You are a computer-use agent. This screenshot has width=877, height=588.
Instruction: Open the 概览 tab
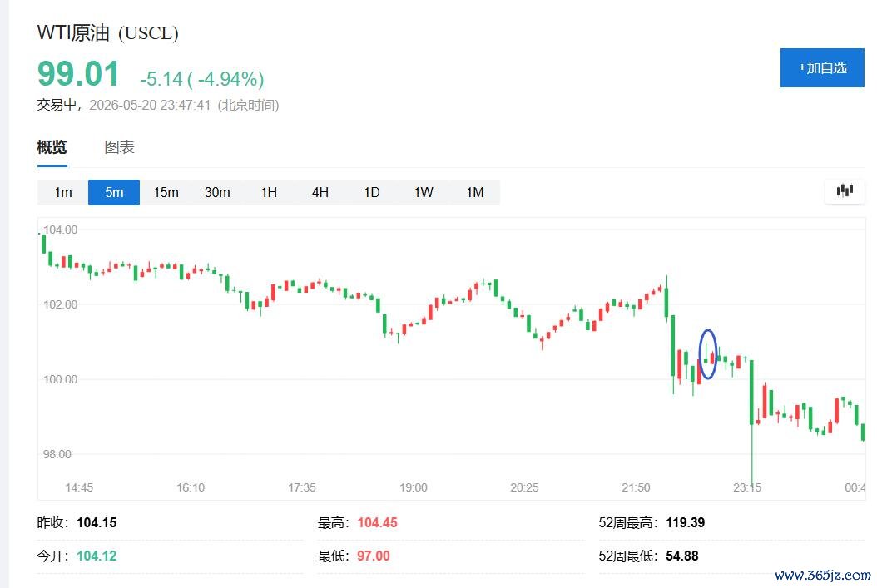[52, 147]
